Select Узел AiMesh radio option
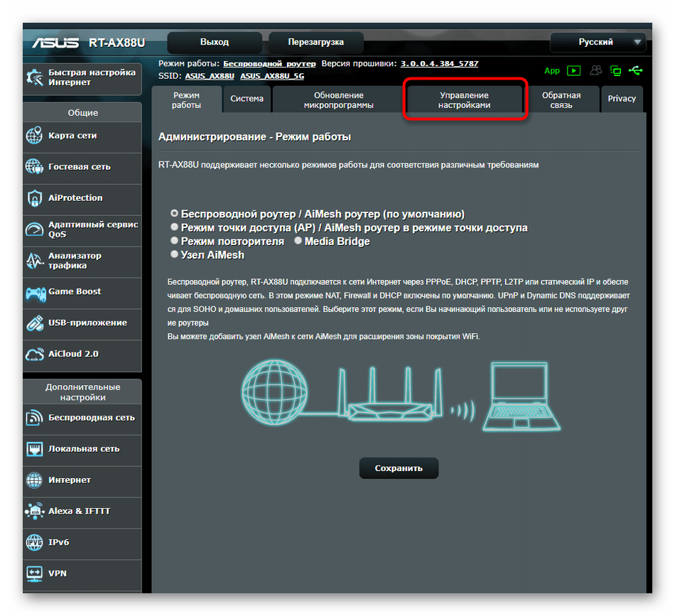This screenshot has width=675, height=616. click(174, 254)
